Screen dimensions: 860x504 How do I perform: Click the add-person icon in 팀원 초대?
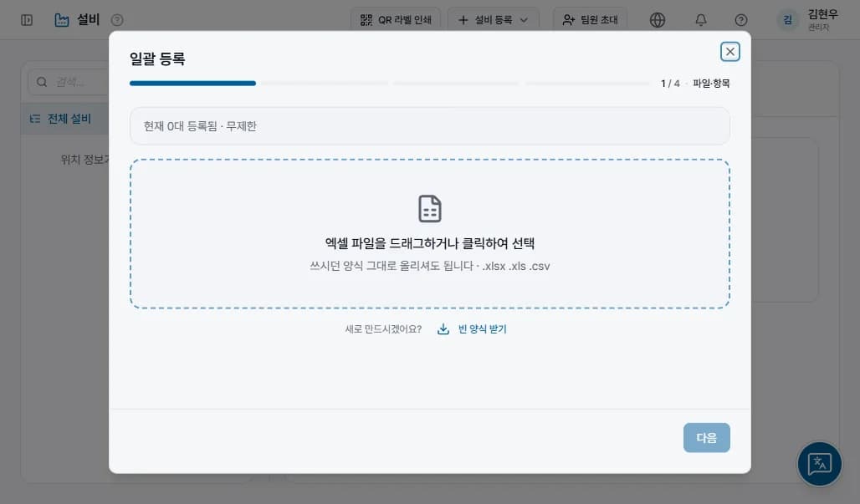click(x=569, y=20)
